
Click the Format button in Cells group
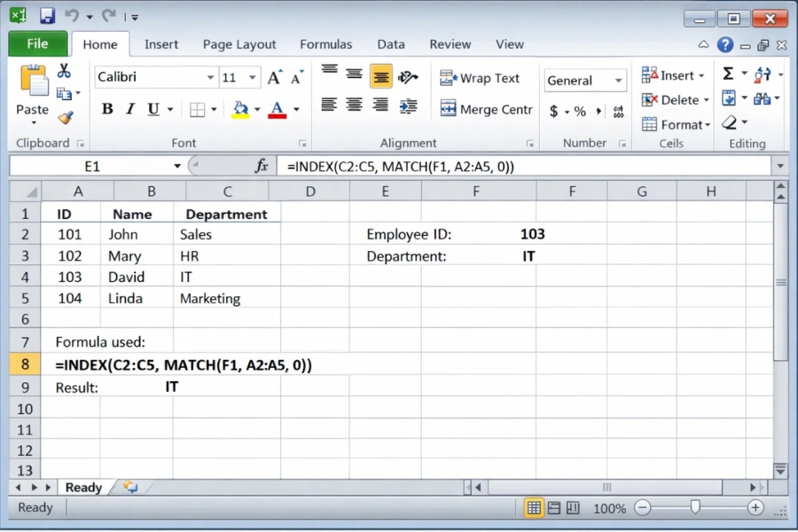tap(676, 124)
